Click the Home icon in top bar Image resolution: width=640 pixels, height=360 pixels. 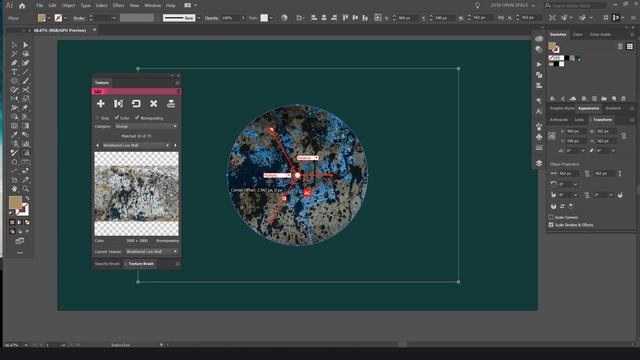tap(22, 6)
